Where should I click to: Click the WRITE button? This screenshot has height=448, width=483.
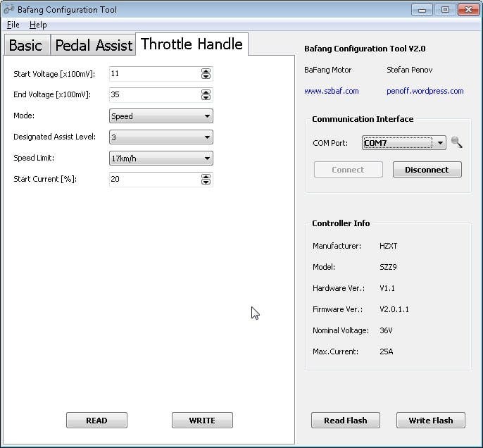(202, 421)
